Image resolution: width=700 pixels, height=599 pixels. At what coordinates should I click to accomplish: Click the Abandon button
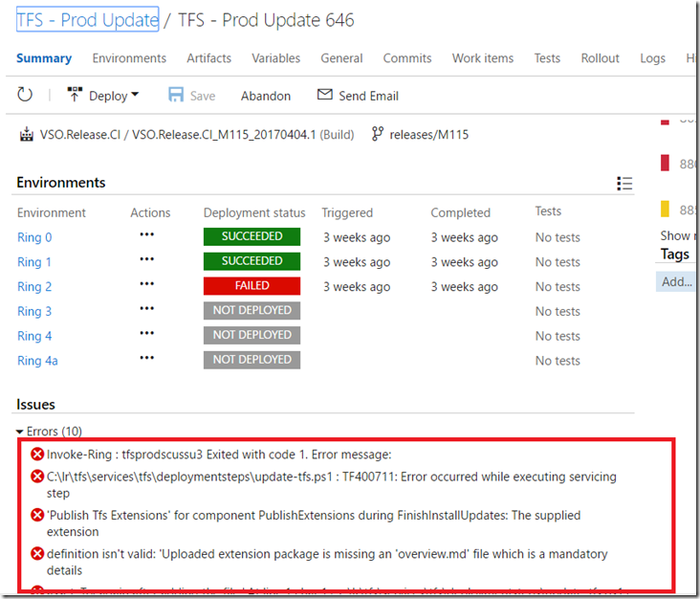click(266, 96)
